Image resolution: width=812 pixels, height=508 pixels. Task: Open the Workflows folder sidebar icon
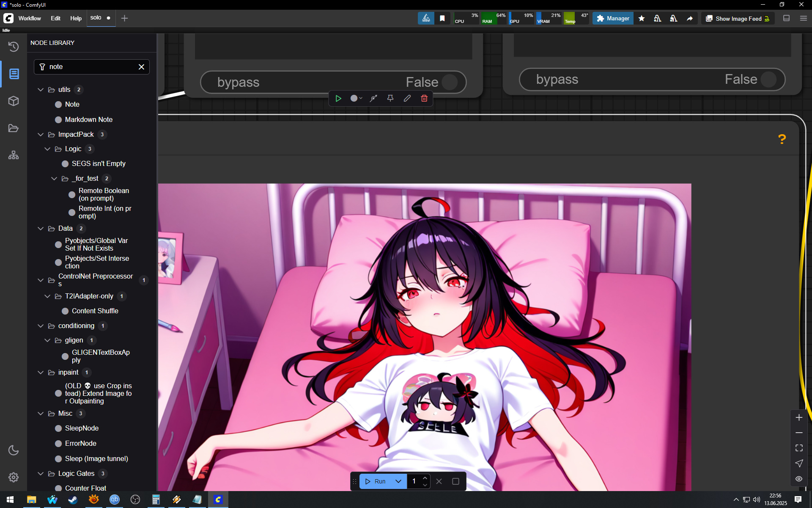click(14, 128)
